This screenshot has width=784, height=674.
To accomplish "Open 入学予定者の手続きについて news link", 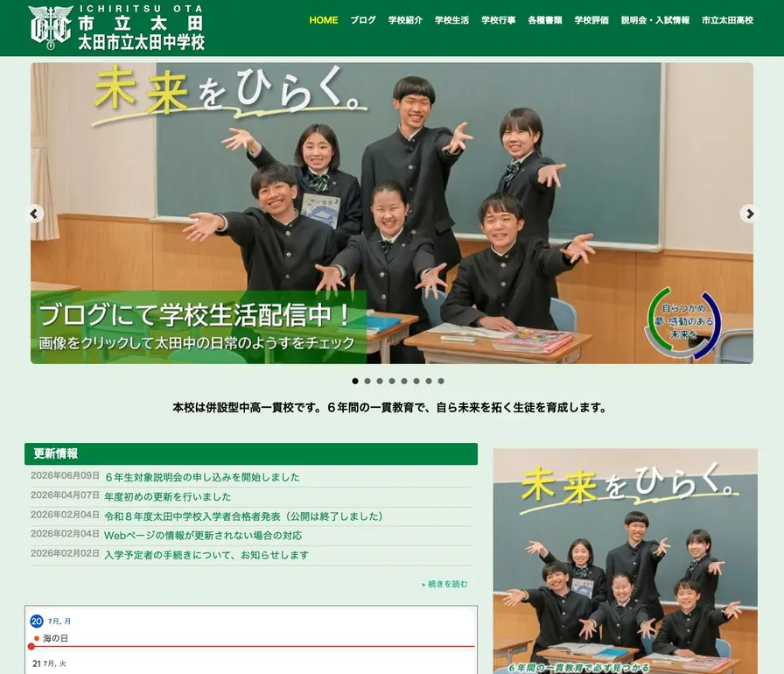I will coord(206,555).
